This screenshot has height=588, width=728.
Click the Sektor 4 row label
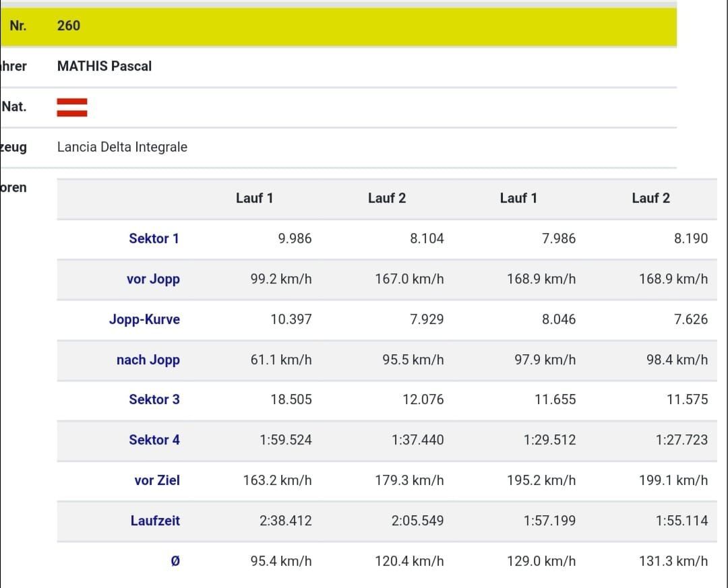(154, 440)
